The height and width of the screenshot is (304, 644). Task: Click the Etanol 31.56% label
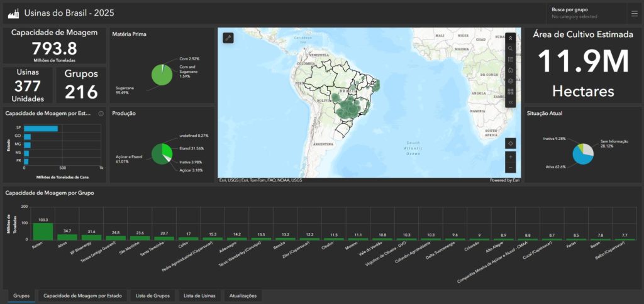tap(191, 148)
